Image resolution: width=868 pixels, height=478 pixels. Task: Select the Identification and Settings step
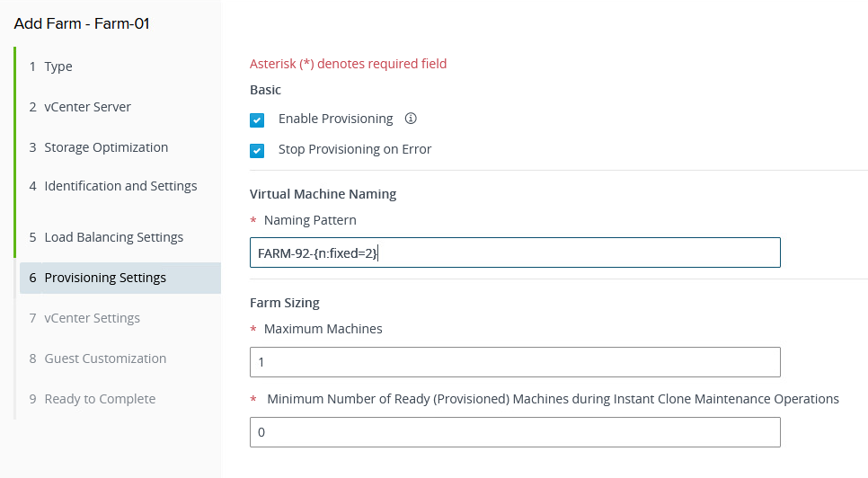(x=120, y=186)
